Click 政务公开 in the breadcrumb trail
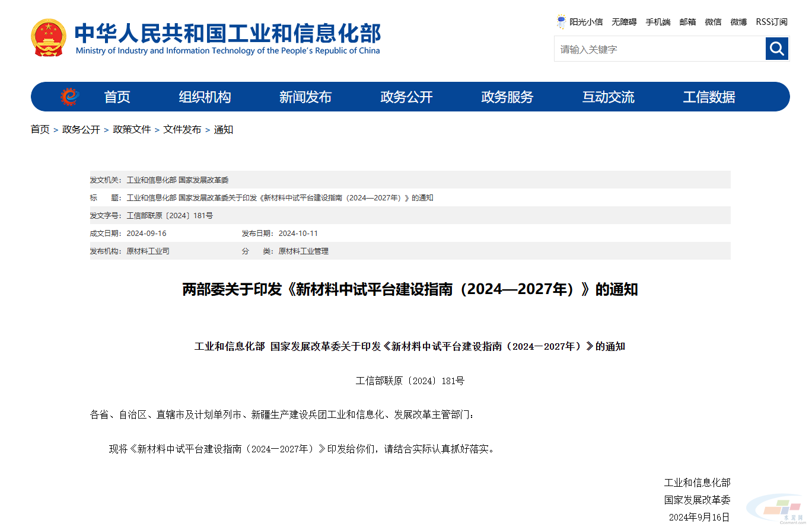812x530 pixels. (x=81, y=129)
